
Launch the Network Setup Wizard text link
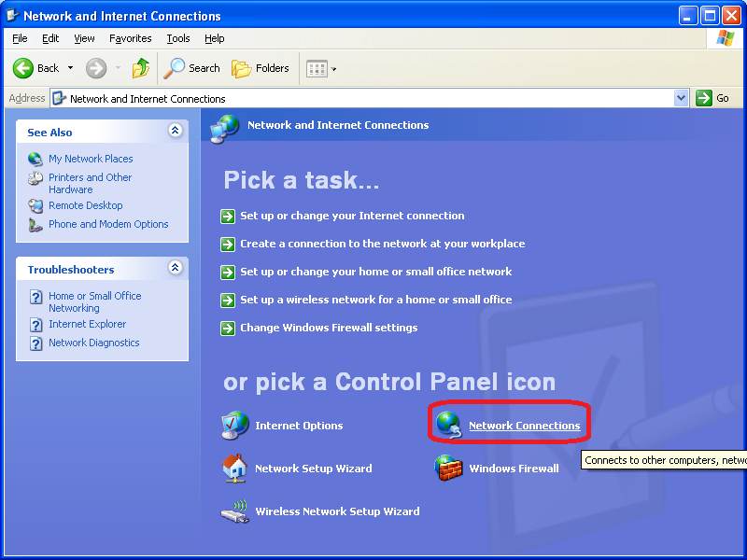tap(314, 469)
